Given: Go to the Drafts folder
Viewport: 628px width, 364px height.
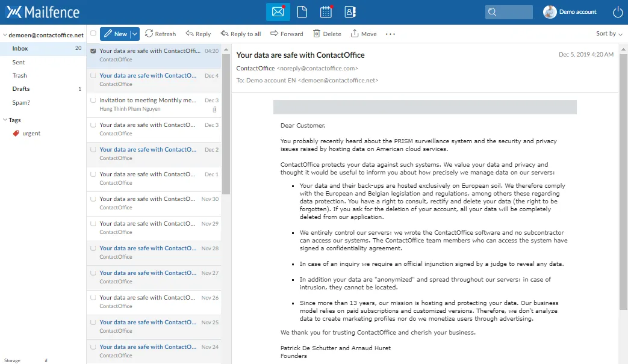Looking at the screenshot, I should tap(21, 89).
